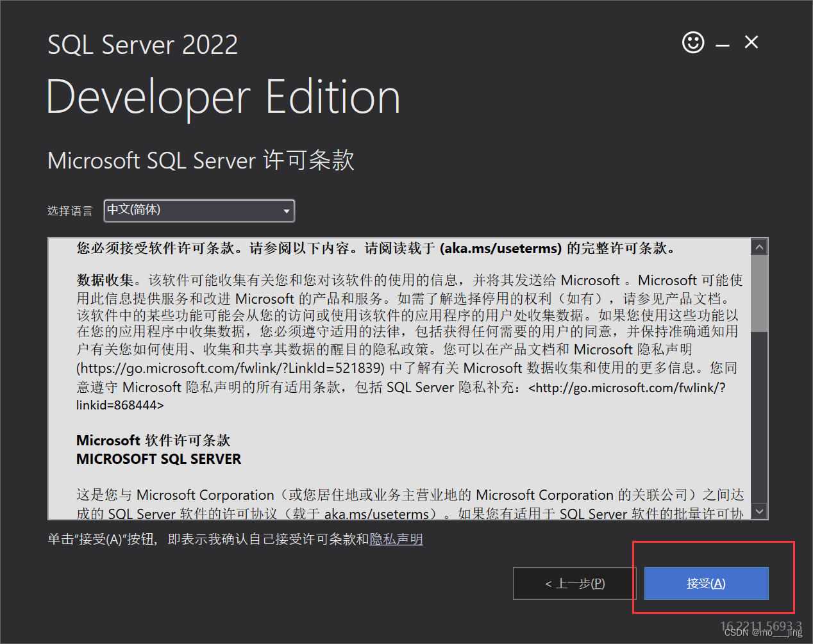Screen dimensions: 813x644
Task: Open the 隐私声明 privacy statement link
Action: [396, 540]
